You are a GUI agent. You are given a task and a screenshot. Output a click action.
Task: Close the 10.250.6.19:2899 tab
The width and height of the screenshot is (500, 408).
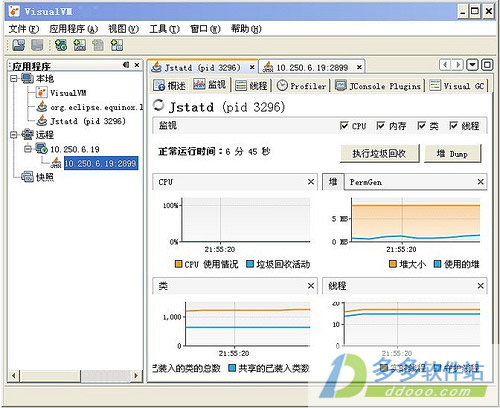[x=359, y=67]
